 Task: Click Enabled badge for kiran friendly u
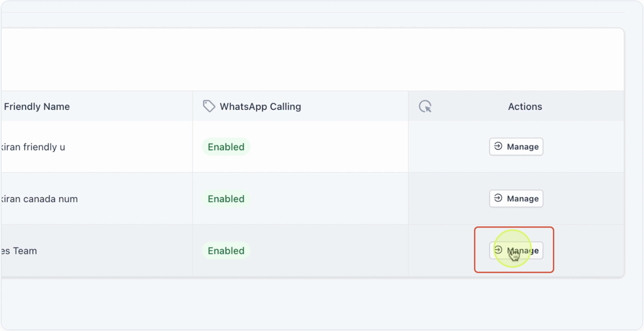[x=226, y=147]
